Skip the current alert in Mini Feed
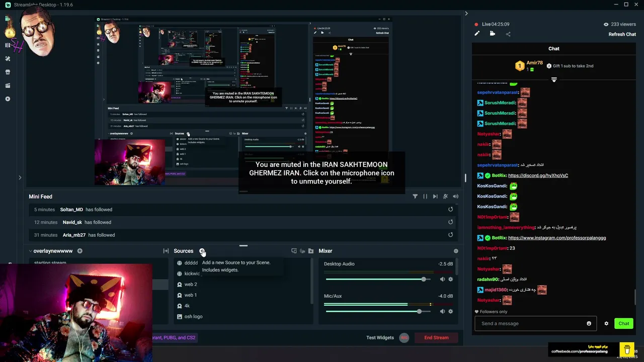The width and height of the screenshot is (644, 362). coord(435,197)
